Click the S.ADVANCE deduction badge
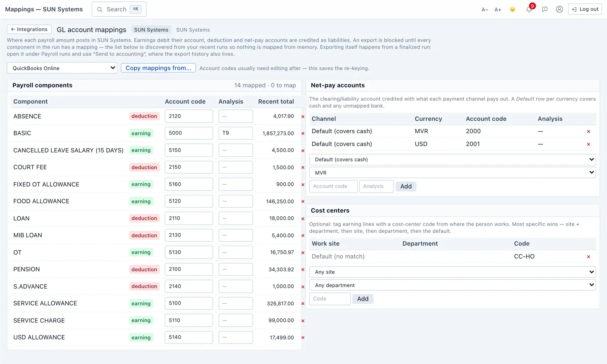This screenshot has width=607, height=364. pyautogui.click(x=144, y=286)
